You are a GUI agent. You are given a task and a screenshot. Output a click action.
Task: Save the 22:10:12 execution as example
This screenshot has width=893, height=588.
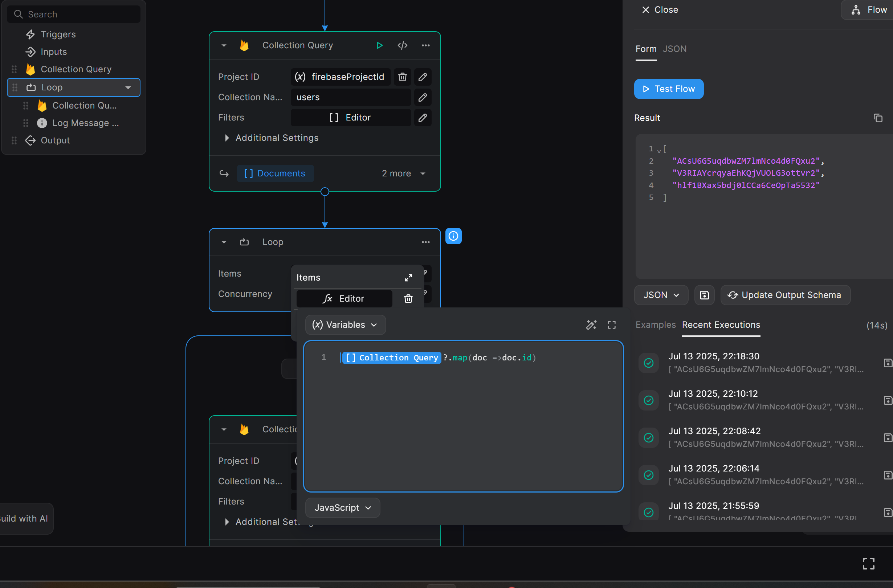[x=888, y=400]
